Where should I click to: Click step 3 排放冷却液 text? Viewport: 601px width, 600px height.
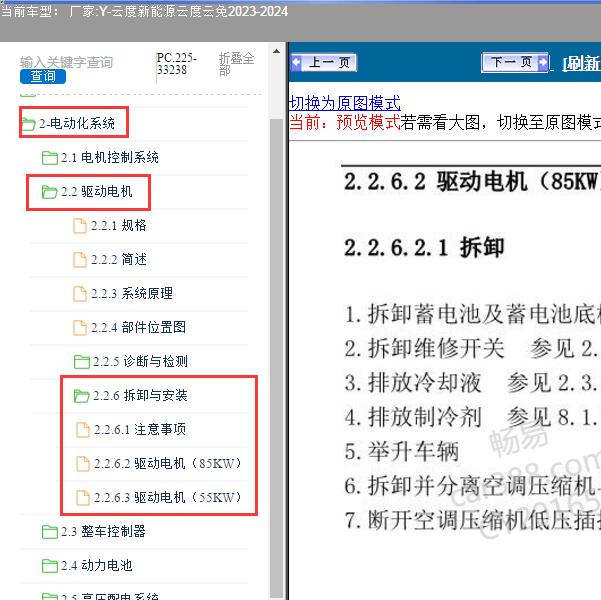point(413,383)
